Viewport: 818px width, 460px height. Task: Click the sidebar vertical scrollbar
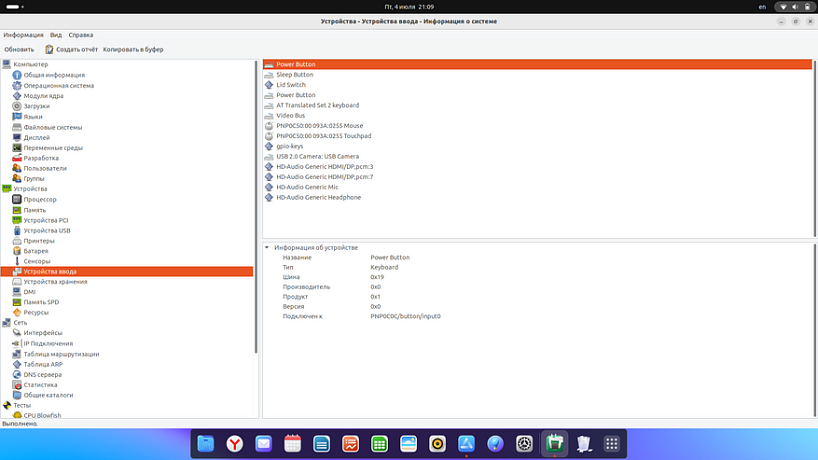click(x=257, y=200)
